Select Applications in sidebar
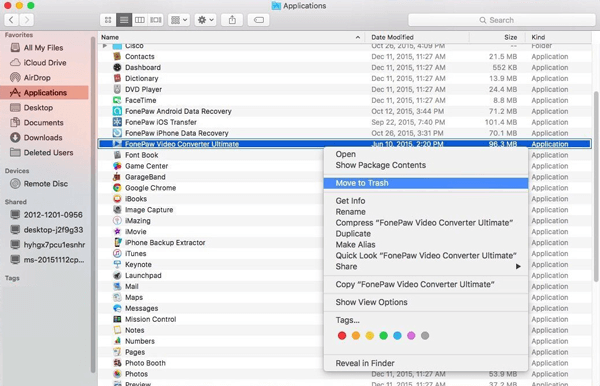The image size is (600, 386). [44, 93]
